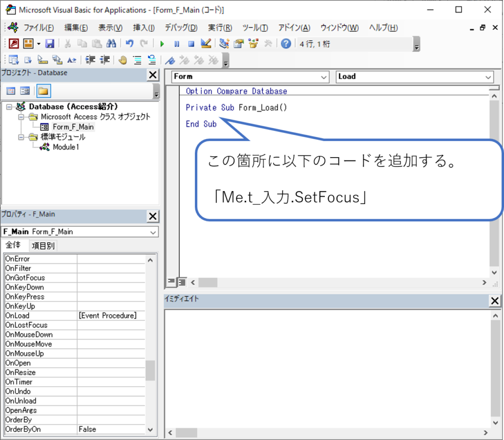Image resolution: width=504 pixels, height=440 pixels.
Task: Click the List Constants icon
Action: (x=28, y=60)
